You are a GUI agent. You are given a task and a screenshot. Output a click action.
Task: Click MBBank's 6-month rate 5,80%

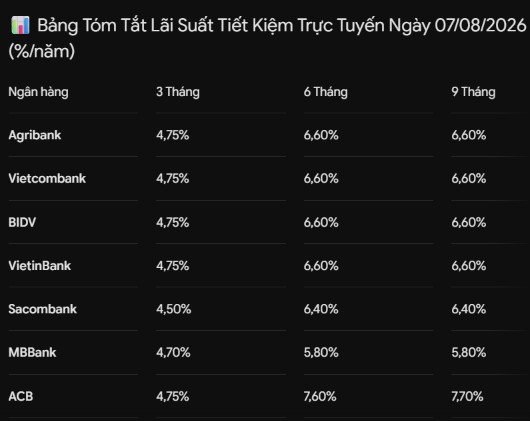click(x=321, y=352)
